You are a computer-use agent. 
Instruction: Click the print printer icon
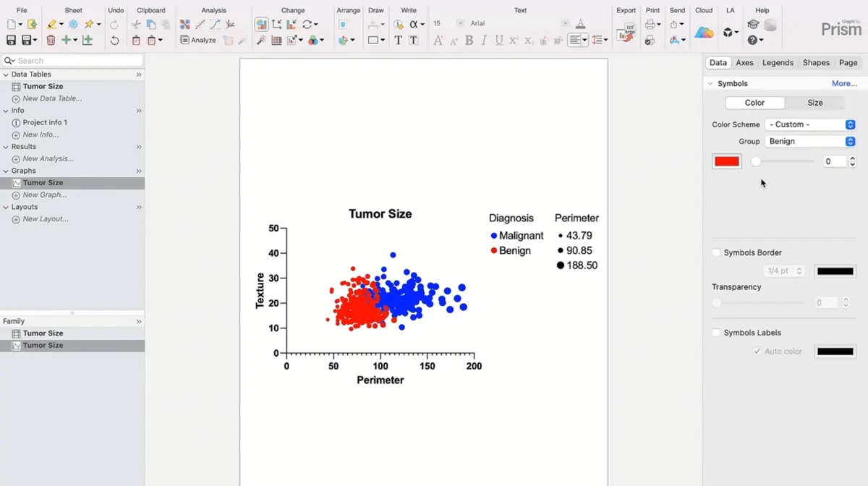point(650,25)
